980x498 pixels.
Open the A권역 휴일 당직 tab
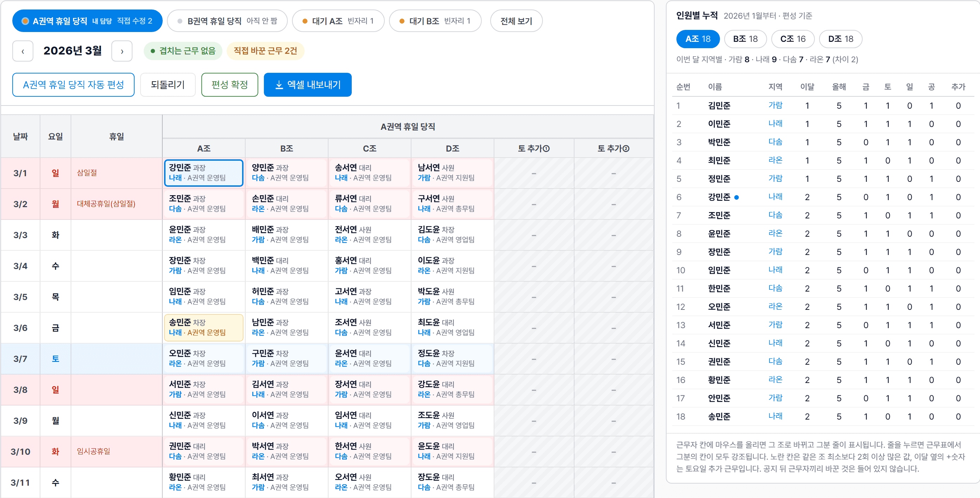(x=87, y=21)
